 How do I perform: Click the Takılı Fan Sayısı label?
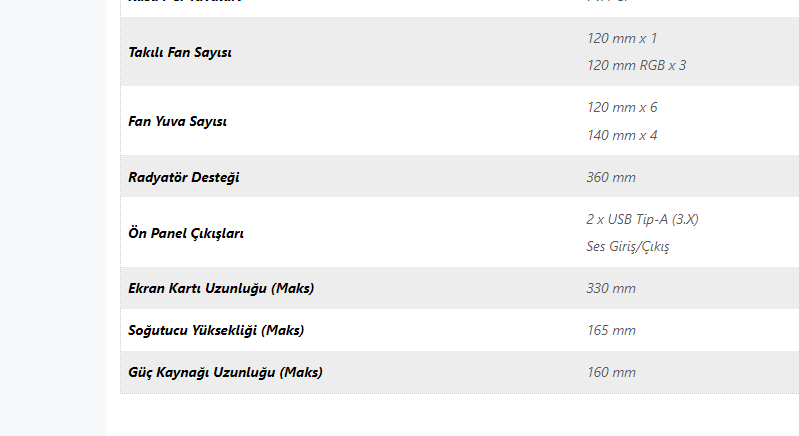coord(180,52)
